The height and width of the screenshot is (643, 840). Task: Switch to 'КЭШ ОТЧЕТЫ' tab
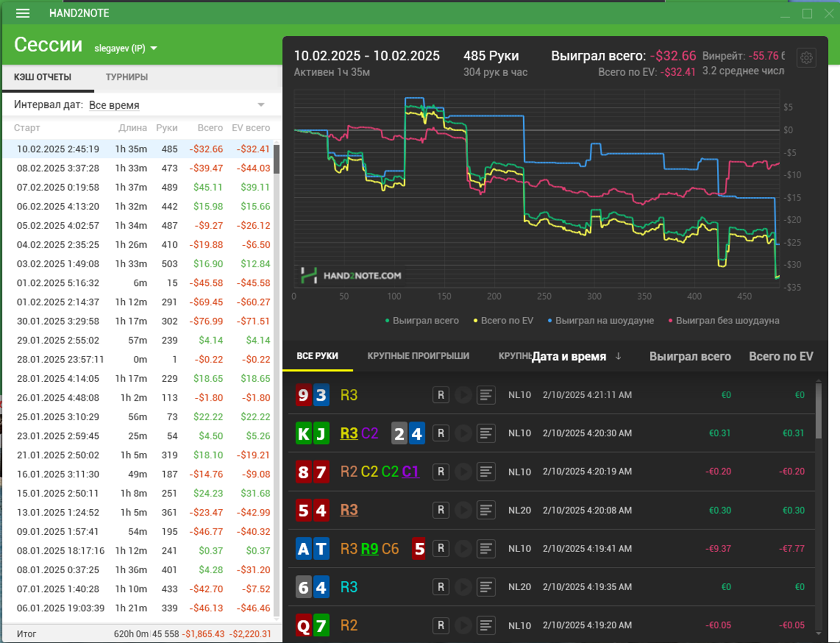click(42, 77)
